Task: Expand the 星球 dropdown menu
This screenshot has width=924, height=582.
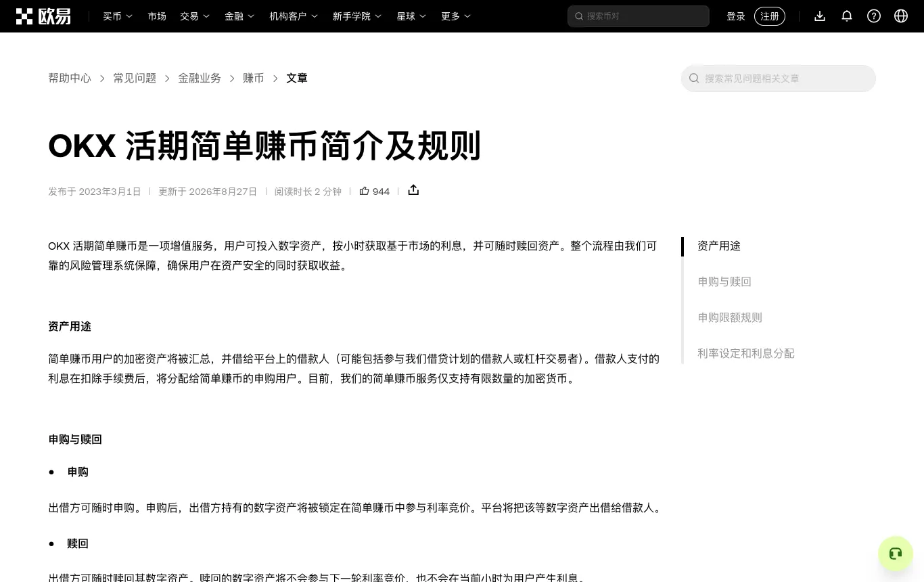Action: (411, 16)
